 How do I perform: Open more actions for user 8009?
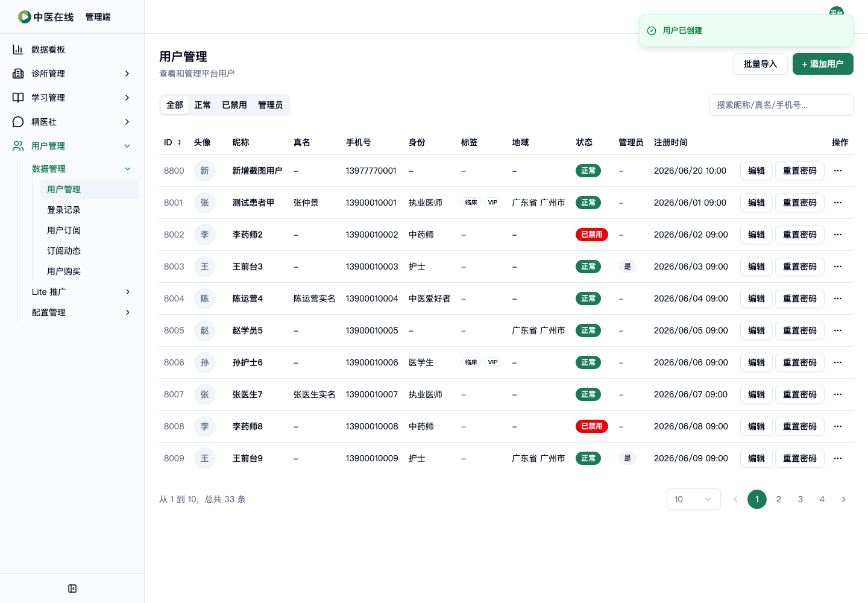tap(838, 458)
